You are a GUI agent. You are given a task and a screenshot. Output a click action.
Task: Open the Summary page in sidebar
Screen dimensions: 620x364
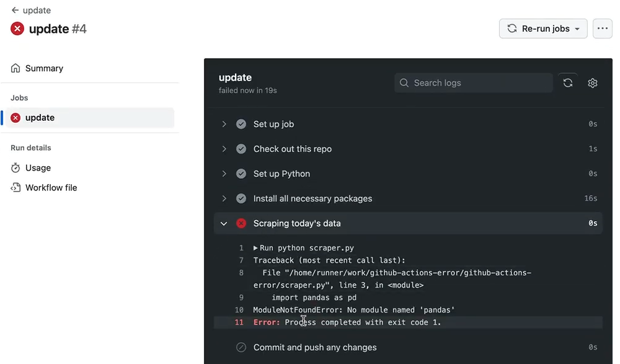(x=44, y=68)
